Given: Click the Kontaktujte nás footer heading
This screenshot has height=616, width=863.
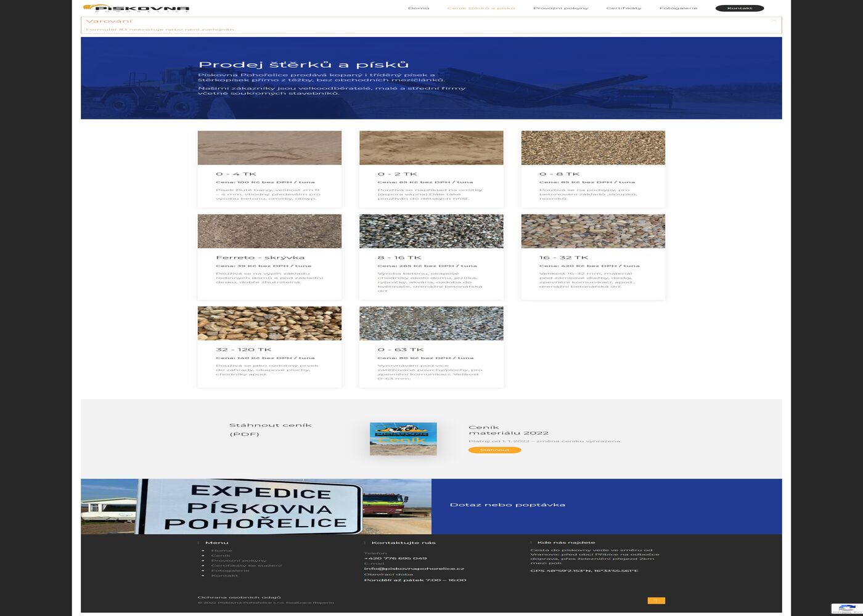Looking at the screenshot, I should (403, 543).
